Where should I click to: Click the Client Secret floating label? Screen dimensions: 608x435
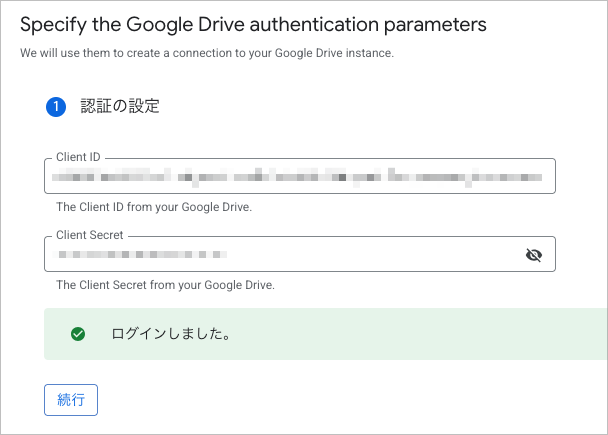coord(90,235)
